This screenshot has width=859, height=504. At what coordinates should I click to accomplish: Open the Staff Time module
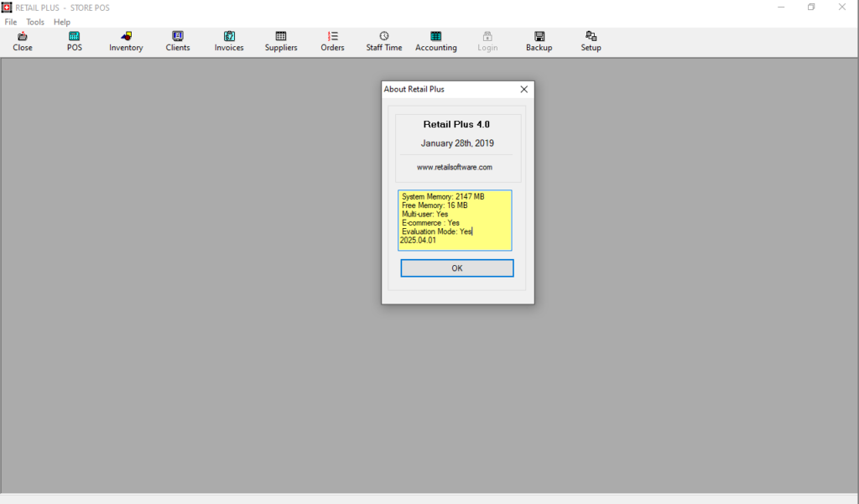[384, 42]
